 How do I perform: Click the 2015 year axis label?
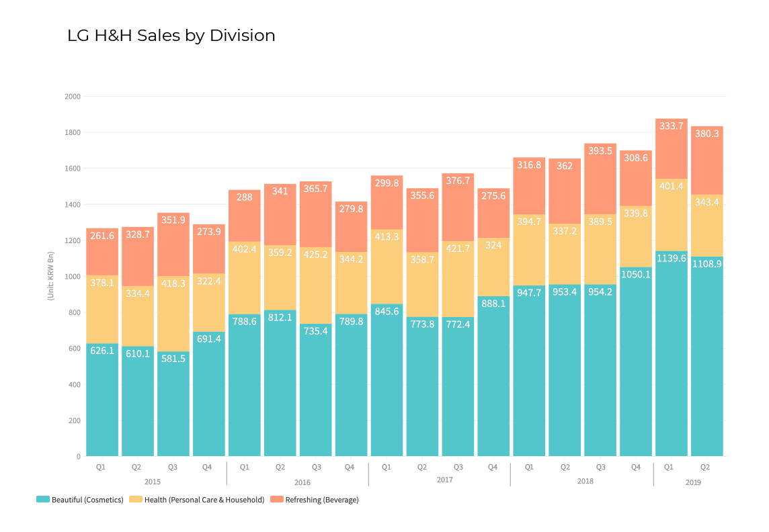[153, 482]
